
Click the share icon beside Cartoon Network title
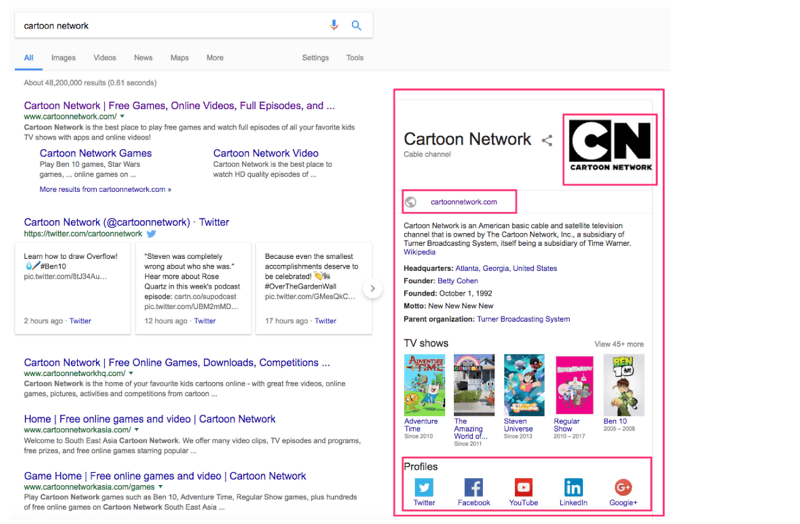[547, 141]
